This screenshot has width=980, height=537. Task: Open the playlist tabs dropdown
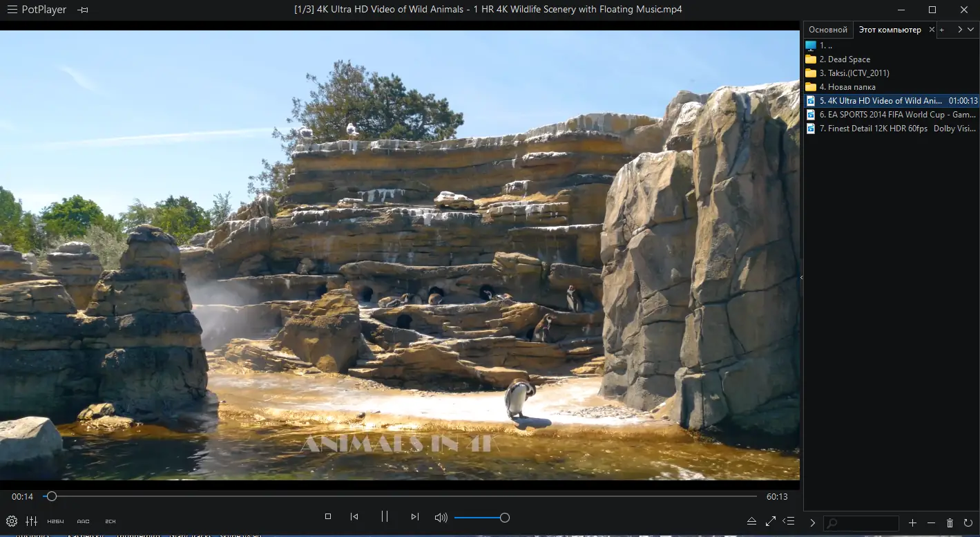click(x=970, y=30)
